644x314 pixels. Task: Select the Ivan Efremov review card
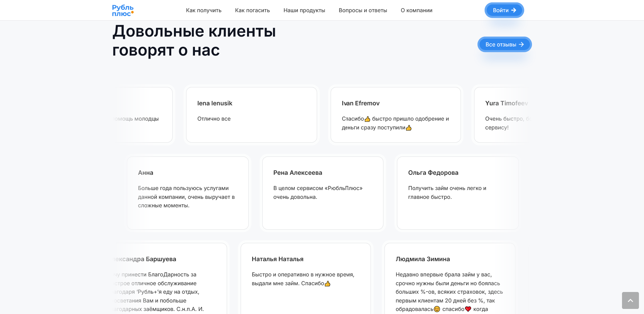point(395,115)
